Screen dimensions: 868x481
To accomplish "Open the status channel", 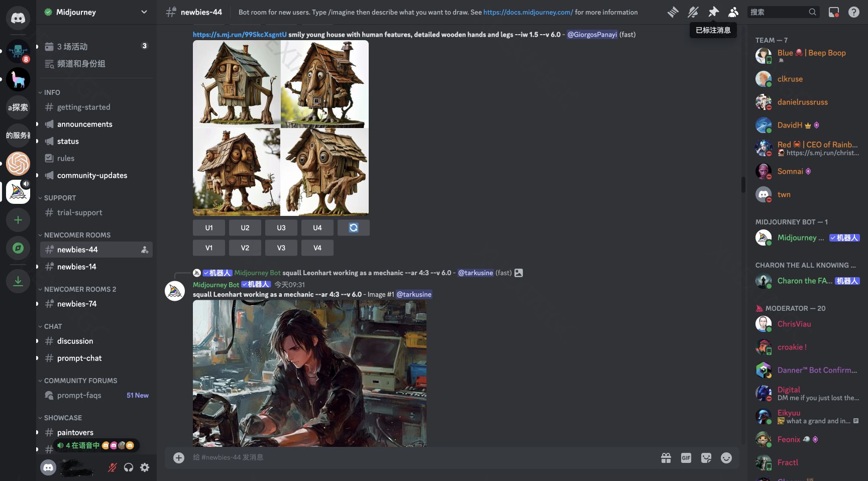I will pos(96,141).
